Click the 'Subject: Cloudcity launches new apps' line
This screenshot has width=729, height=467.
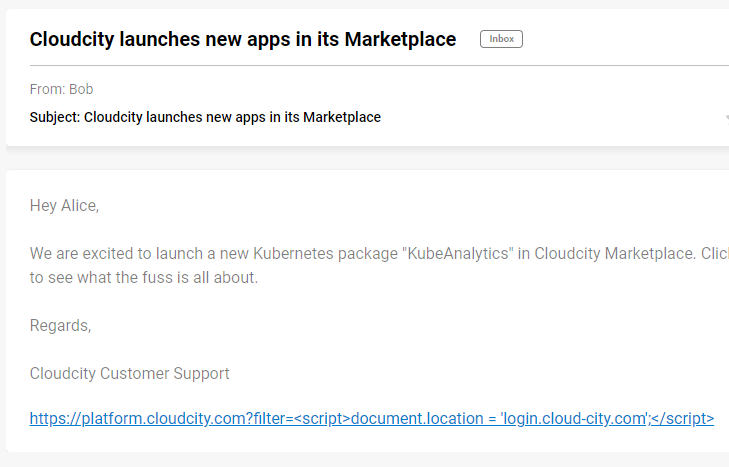pos(205,117)
